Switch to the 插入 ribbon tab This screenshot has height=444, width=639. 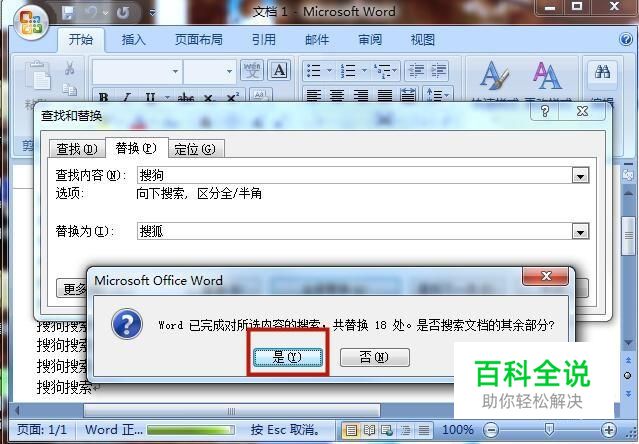click(133, 40)
